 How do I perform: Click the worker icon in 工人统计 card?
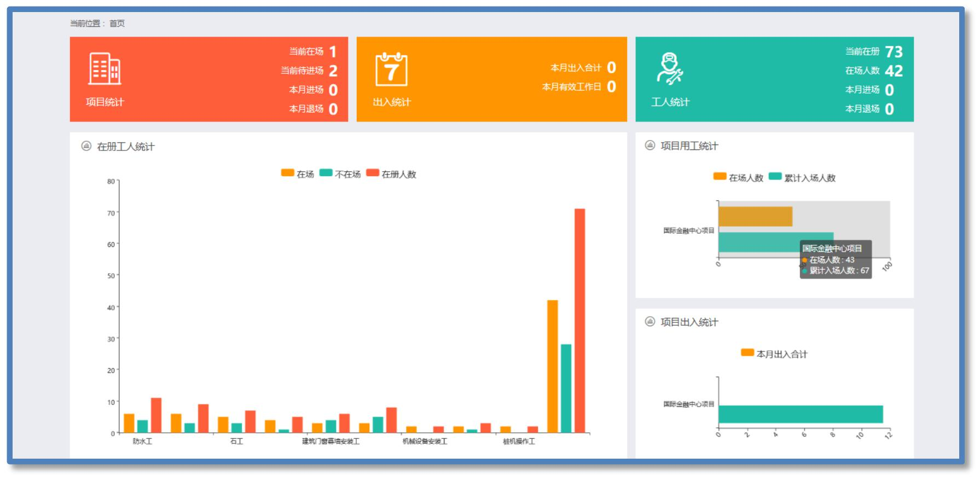[x=670, y=69]
